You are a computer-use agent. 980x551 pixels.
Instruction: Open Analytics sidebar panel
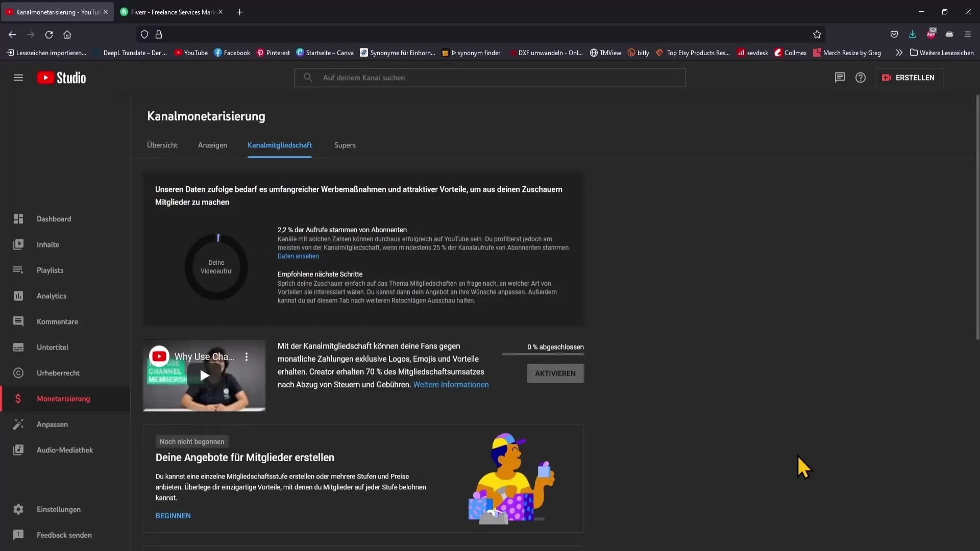51,295
